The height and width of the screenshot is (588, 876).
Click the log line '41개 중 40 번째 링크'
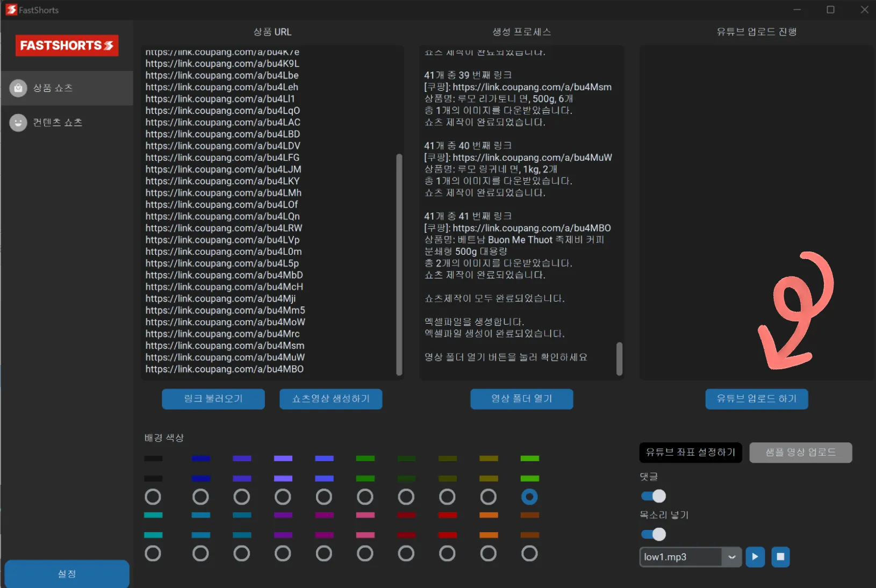tap(468, 146)
